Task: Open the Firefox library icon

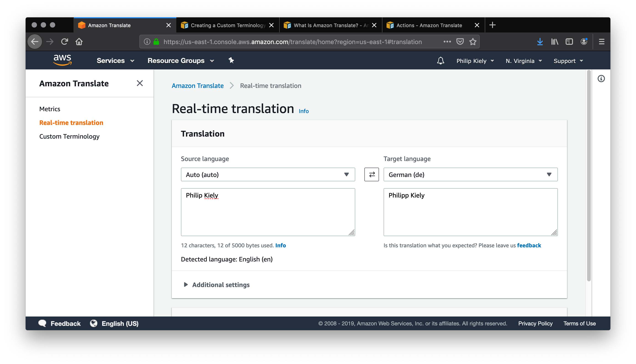Action: click(554, 42)
